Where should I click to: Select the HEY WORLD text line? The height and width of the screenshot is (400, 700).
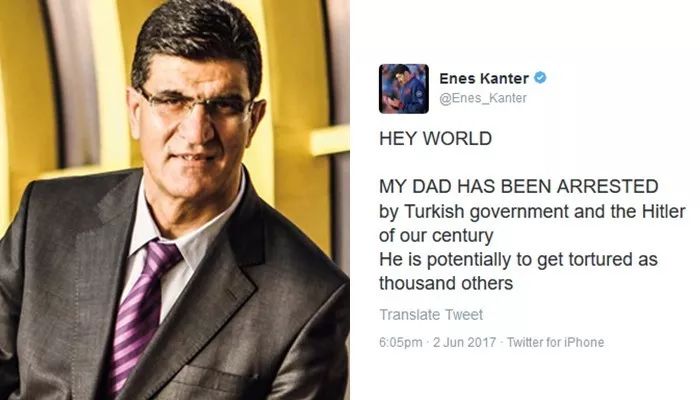436,139
